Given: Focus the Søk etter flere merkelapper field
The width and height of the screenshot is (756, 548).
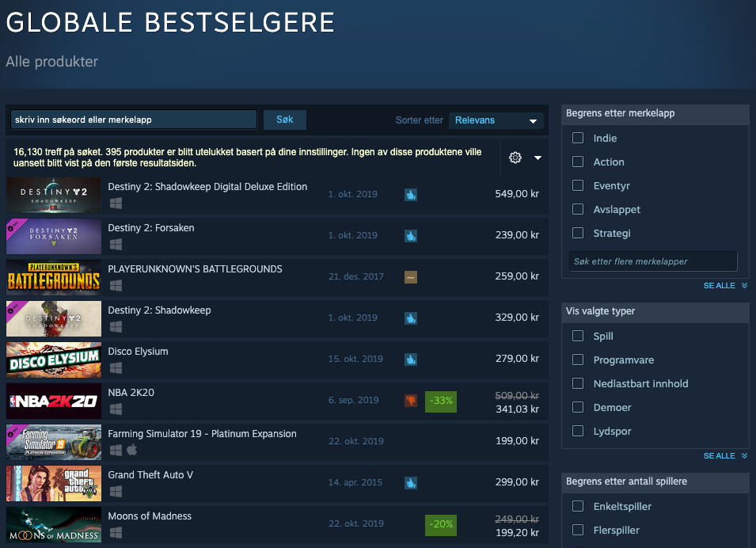Looking at the screenshot, I should point(653,261).
